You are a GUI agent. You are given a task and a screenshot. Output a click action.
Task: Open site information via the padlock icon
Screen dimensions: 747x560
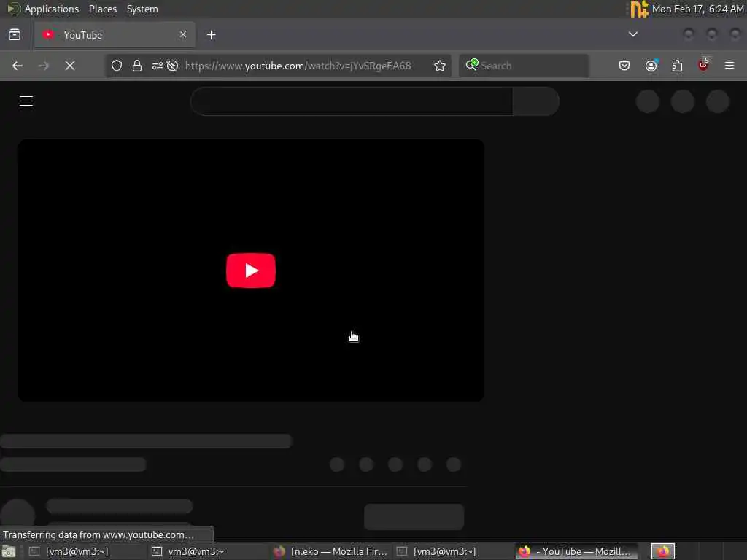pyautogui.click(x=137, y=66)
